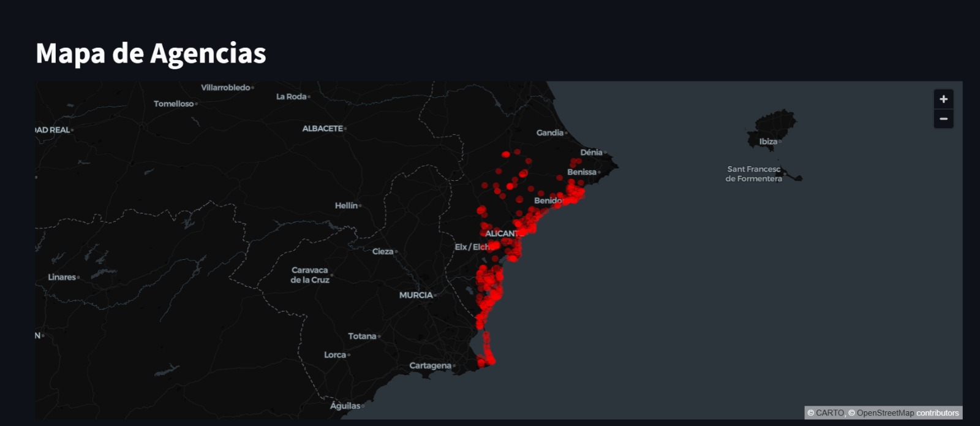Click the Caravaca de la Cruz label

[310, 275]
